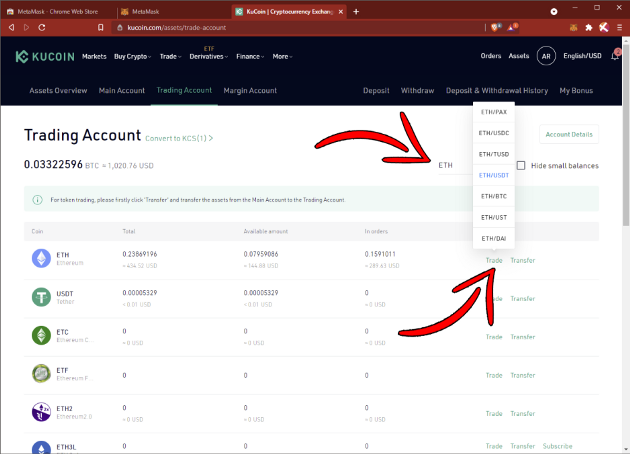The height and width of the screenshot is (454, 630).
Task: Open Assets link in header
Action: [519, 56]
